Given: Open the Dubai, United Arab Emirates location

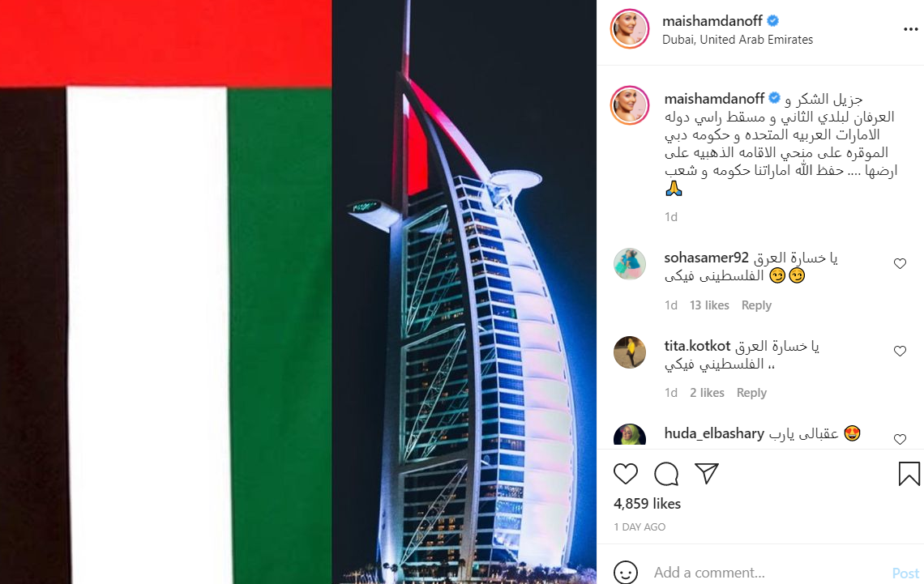Looking at the screenshot, I should tap(738, 40).
